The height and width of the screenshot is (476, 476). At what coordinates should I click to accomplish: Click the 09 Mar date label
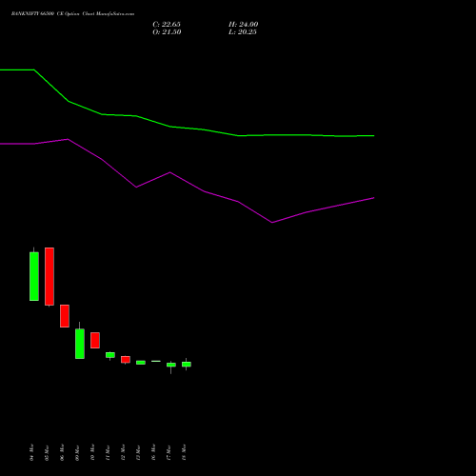[77, 452]
